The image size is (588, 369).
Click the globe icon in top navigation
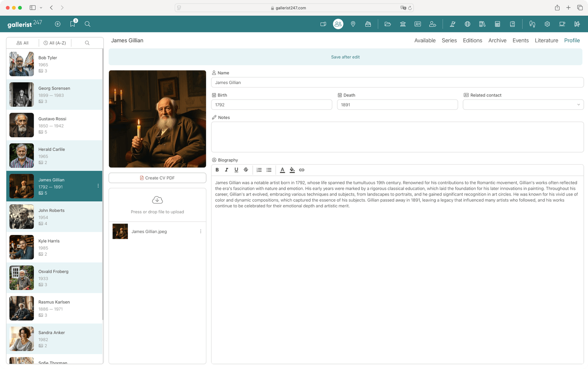tap(467, 24)
